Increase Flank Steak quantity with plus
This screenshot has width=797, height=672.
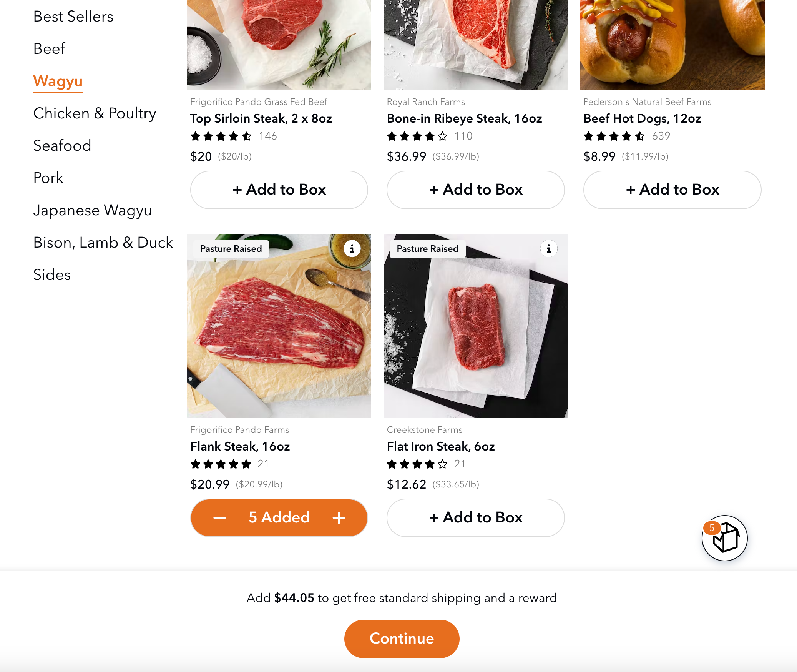(339, 517)
